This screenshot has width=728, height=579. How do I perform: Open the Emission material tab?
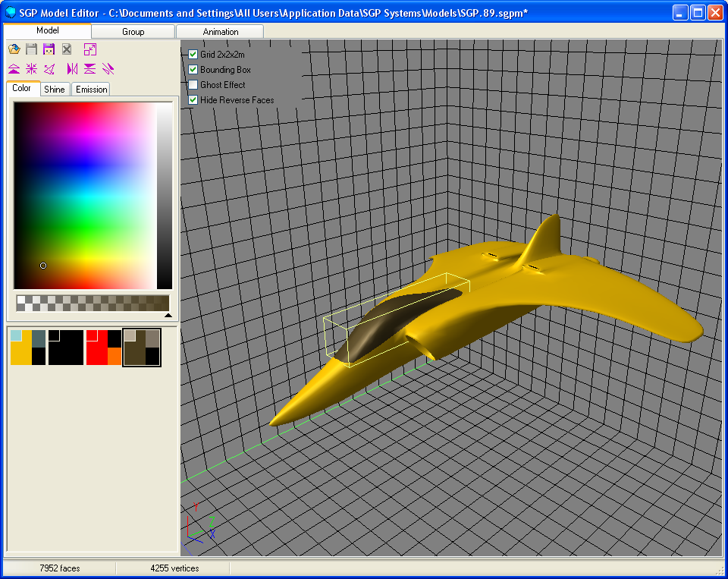click(x=91, y=90)
